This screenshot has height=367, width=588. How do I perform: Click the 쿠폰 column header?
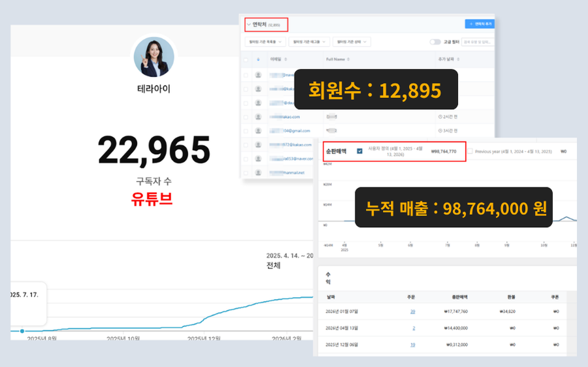(555, 297)
